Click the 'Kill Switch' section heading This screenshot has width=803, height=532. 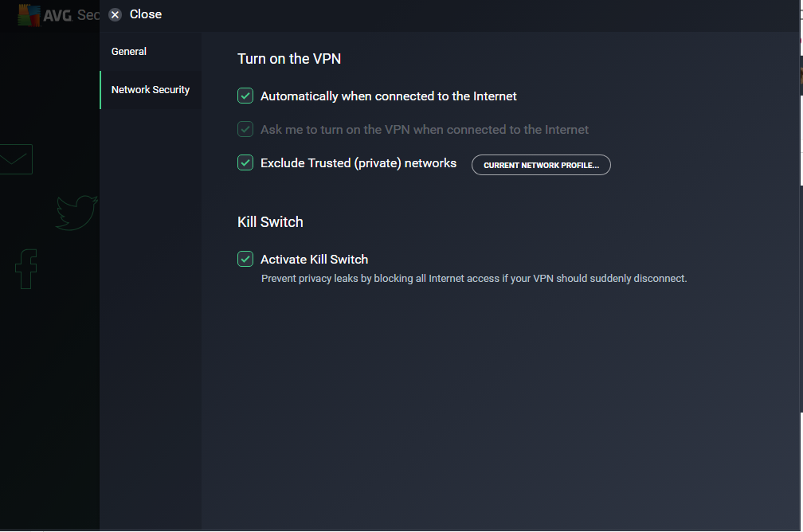270,222
